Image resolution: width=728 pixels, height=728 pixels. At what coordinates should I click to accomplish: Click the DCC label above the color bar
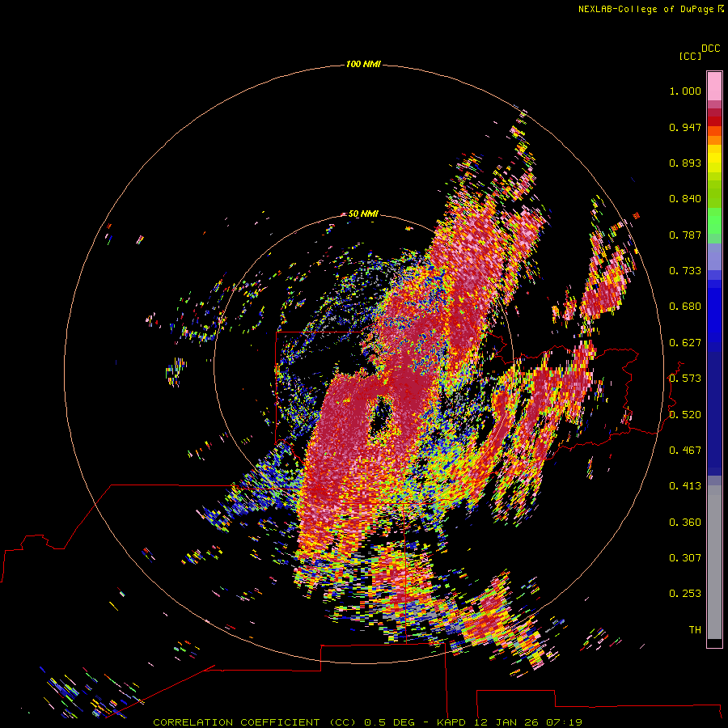[x=711, y=49]
